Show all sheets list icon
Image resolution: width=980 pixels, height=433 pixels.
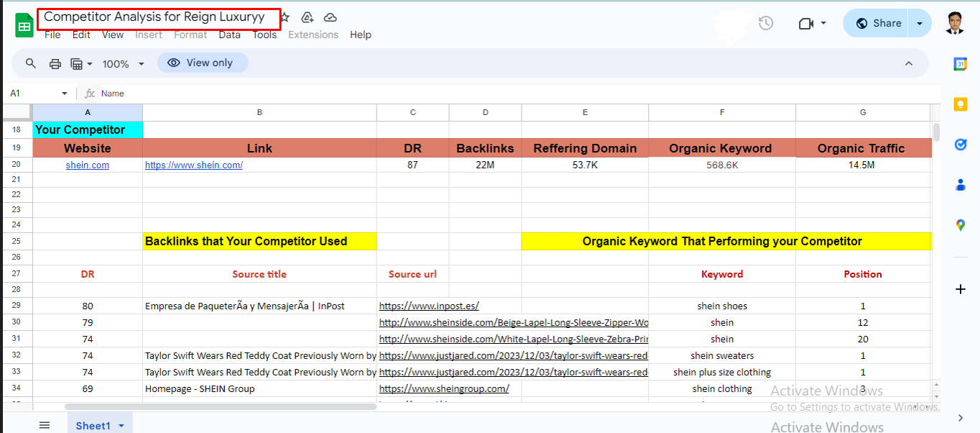pos(45,425)
